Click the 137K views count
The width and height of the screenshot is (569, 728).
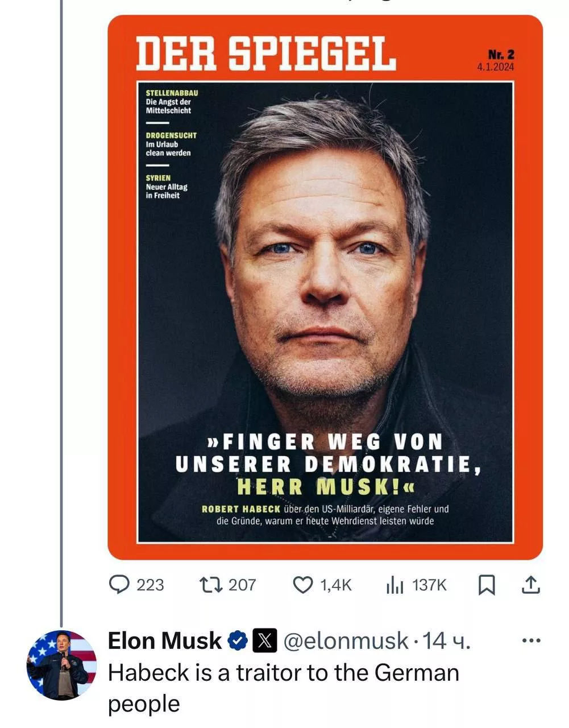click(x=430, y=585)
